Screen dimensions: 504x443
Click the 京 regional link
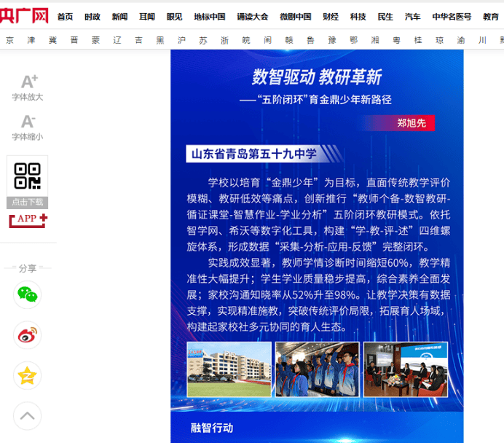pyautogui.click(x=9, y=41)
